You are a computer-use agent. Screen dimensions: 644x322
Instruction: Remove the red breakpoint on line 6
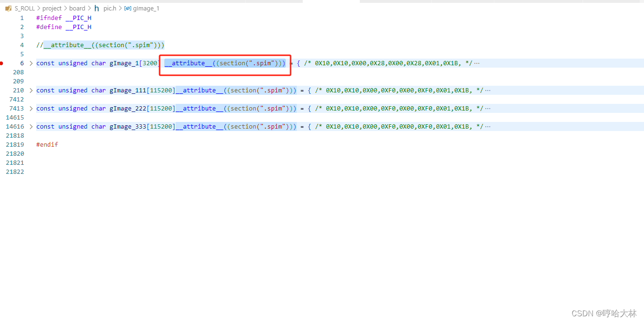2,63
